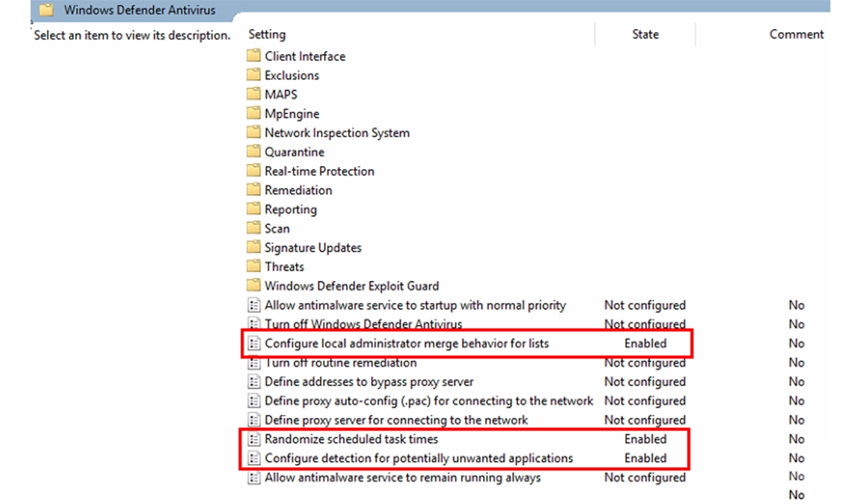Open the Real-time Protection folder icon
This screenshot has height=504, width=861.
[x=254, y=171]
